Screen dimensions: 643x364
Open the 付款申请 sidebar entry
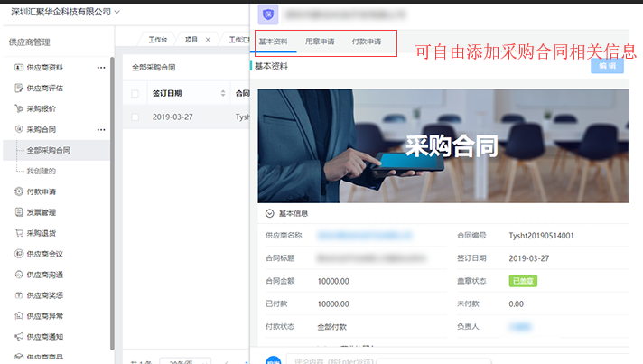41,191
